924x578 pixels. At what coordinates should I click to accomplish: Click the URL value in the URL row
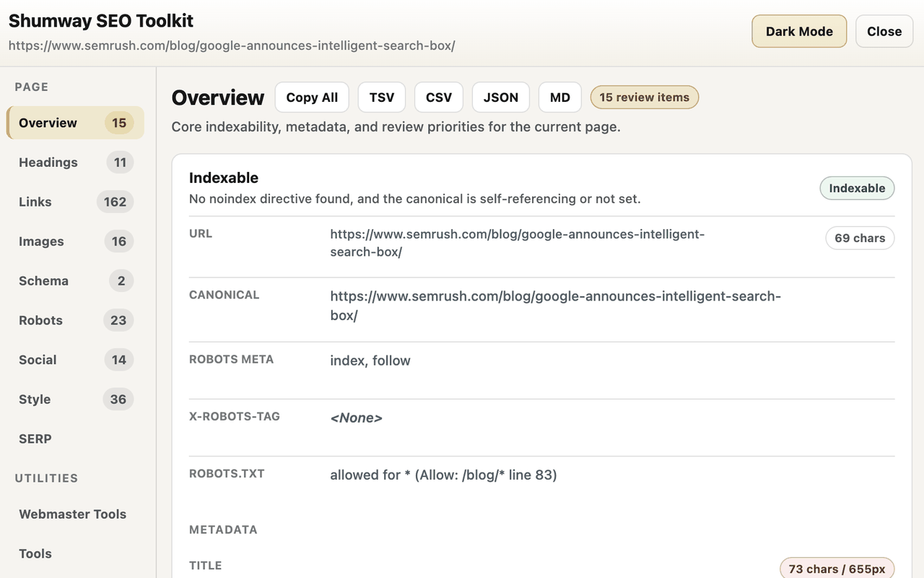pyautogui.click(x=517, y=243)
